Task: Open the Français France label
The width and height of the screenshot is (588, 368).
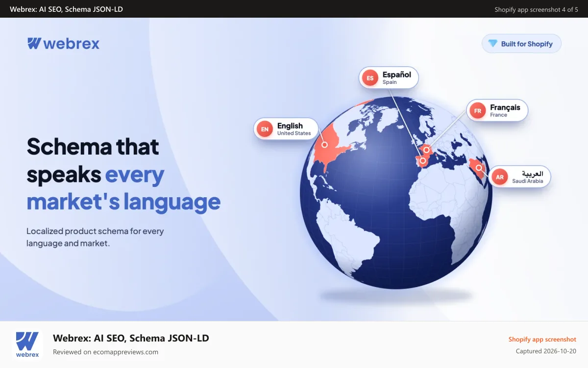Action: click(x=497, y=110)
